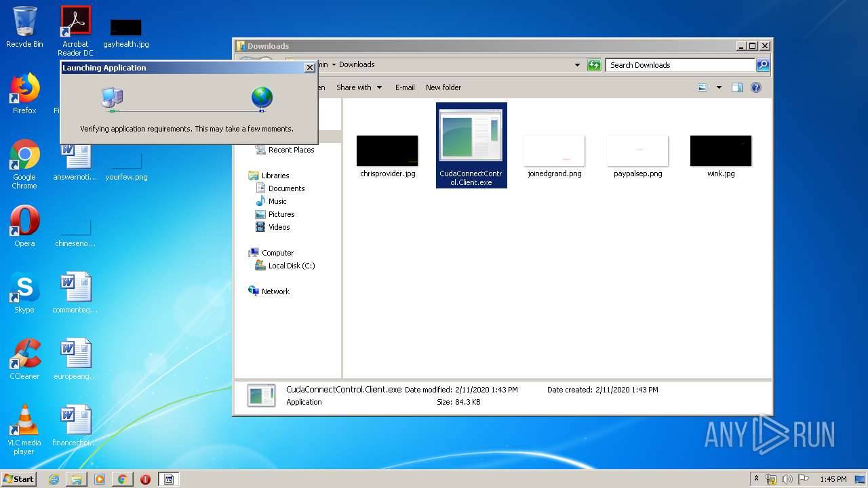Select Computer in navigation pane
The image size is (868, 488).
271,253
